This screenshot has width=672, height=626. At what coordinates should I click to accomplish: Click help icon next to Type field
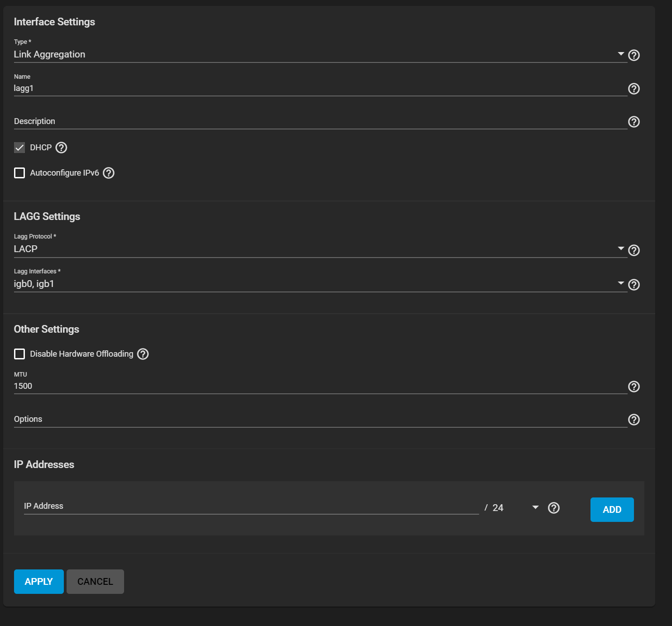pyautogui.click(x=634, y=55)
